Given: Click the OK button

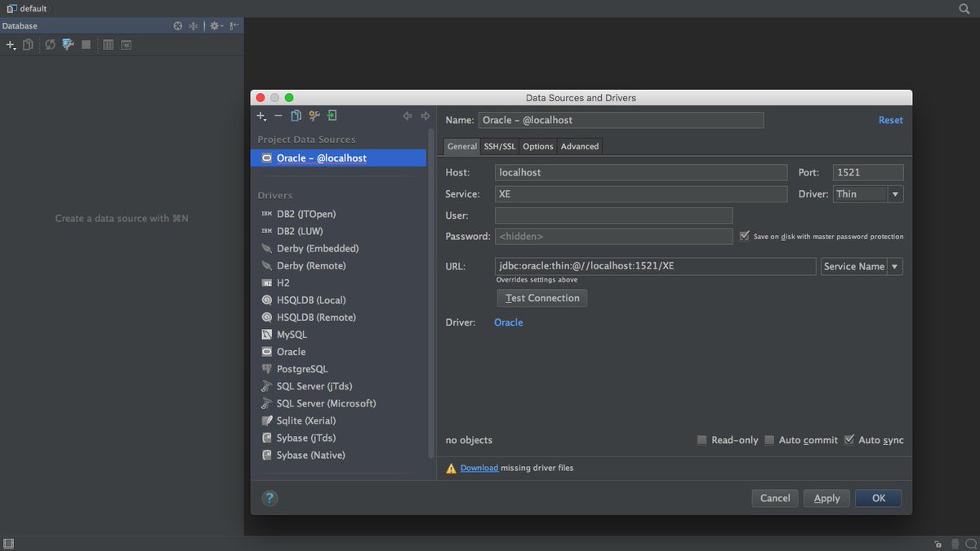Looking at the screenshot, I should [879, 498].
